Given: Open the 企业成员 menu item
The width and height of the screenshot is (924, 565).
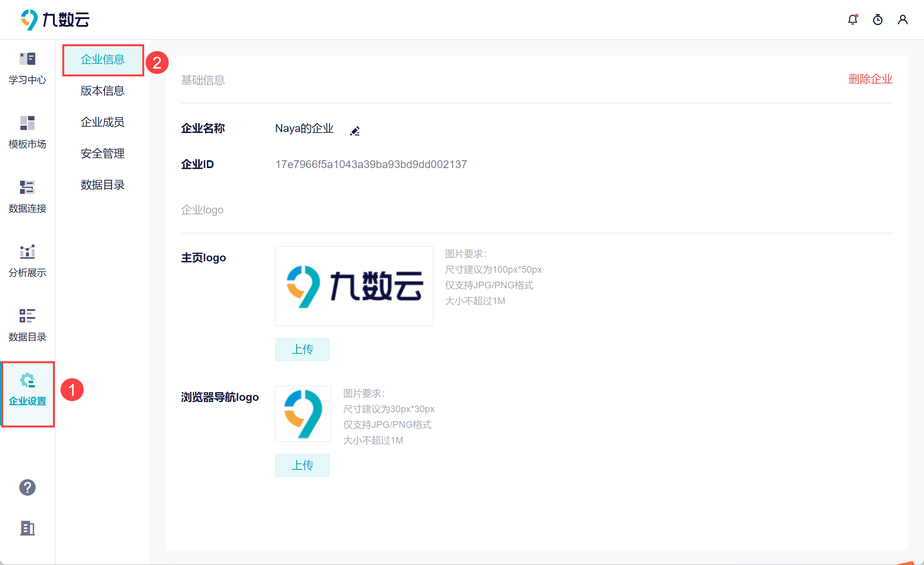Looking at the screenshot, I should tap(103, 122).
